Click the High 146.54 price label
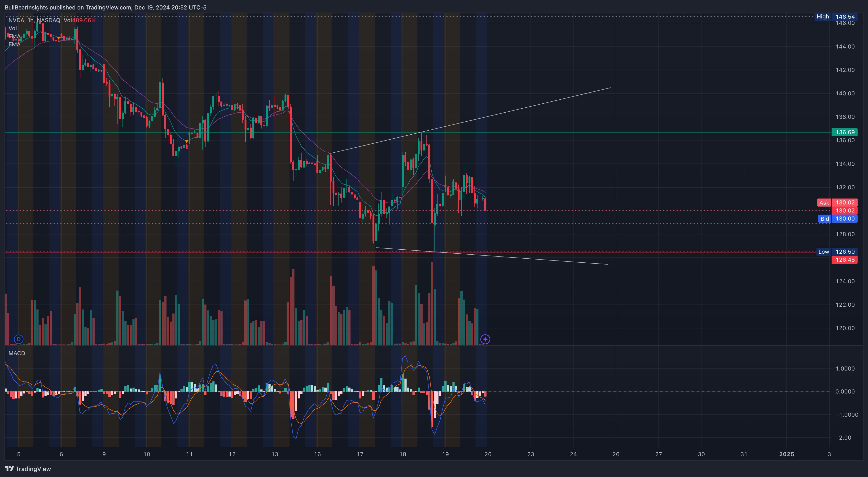Viewport: 868px width, 477px height. click(x=836, y=17)
